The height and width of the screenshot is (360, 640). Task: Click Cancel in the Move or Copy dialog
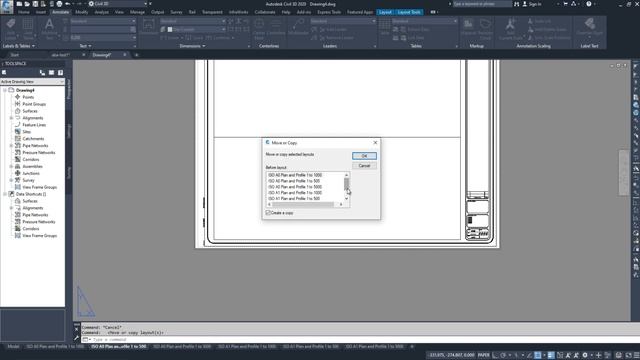click(x=364, y=166)
